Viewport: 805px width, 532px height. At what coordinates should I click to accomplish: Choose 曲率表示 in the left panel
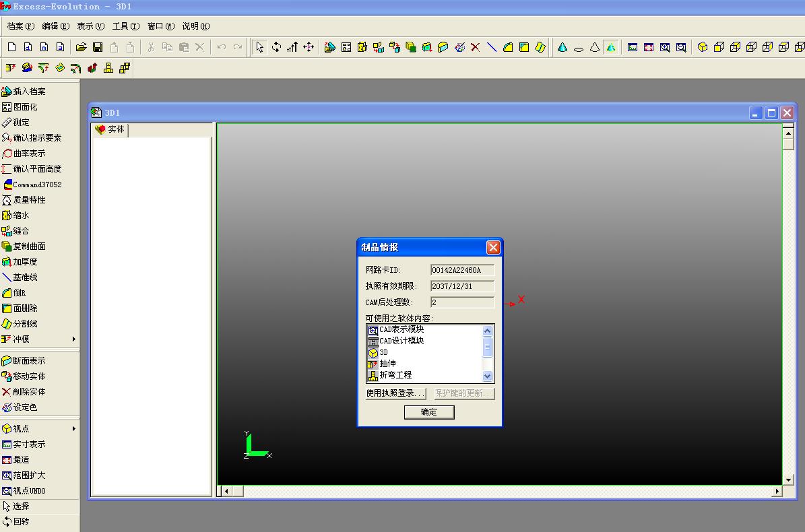tap(24, 154)
